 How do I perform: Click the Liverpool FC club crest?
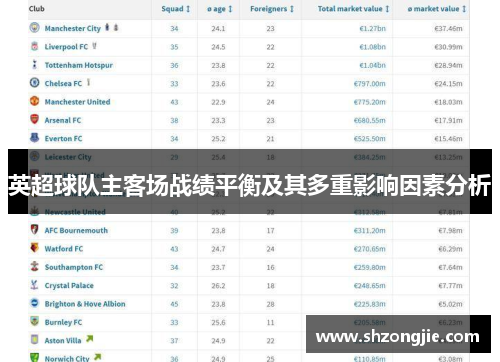(34, 46)
